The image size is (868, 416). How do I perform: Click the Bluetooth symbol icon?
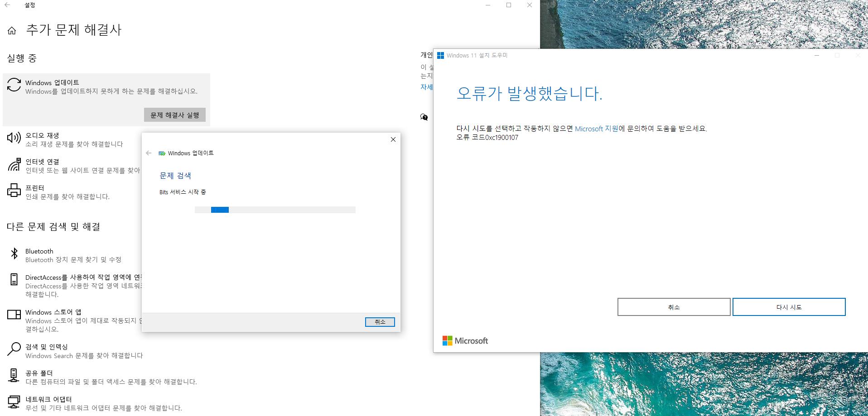(x=14, y=253)
